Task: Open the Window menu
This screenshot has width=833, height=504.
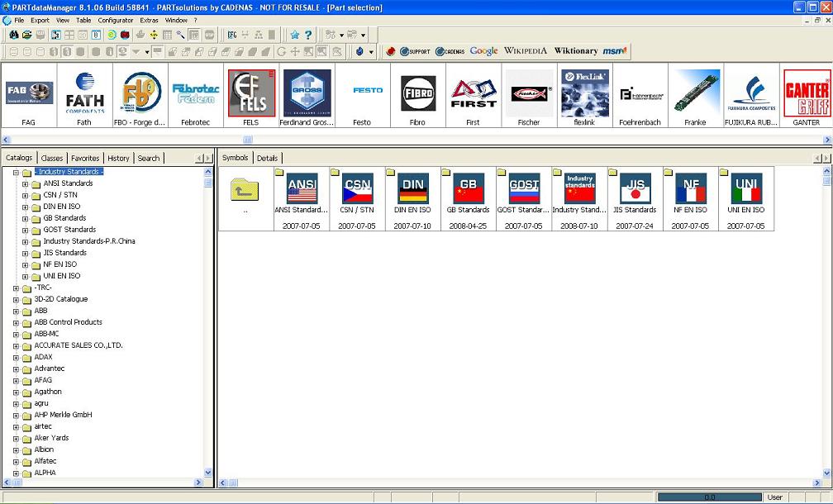Action: point(176,20)
